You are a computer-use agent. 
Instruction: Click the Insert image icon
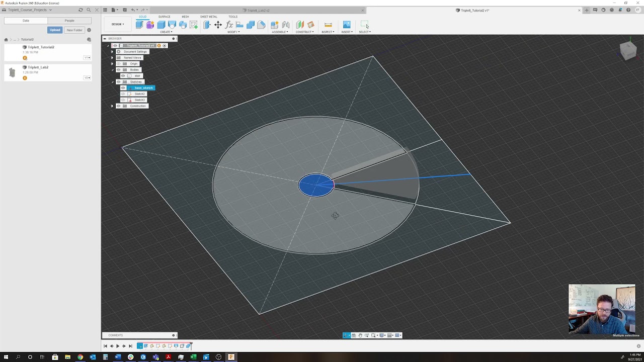point(347,25)
